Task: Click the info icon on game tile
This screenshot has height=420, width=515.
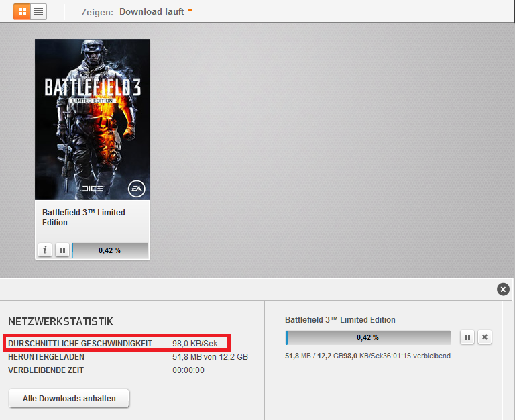Action: point(45,250)
